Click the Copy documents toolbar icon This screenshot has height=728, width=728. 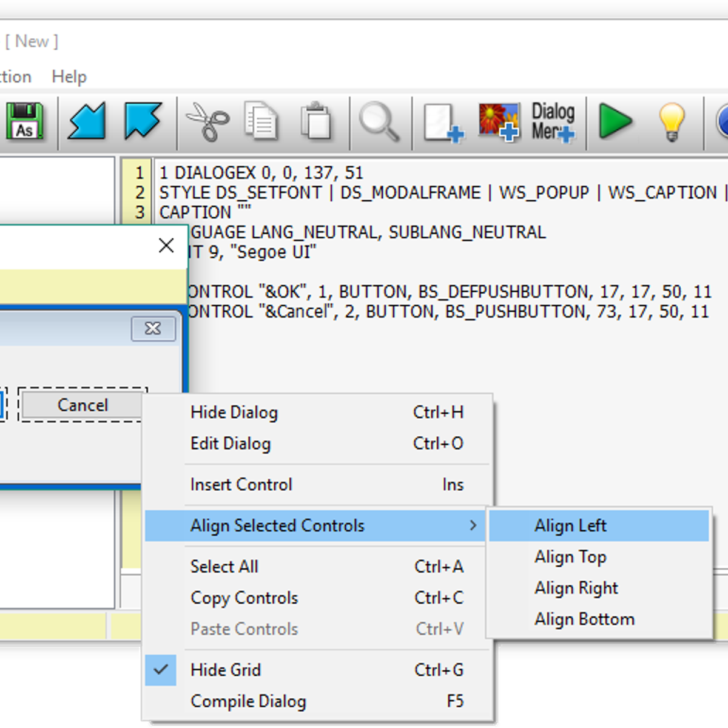click(261, 122)
